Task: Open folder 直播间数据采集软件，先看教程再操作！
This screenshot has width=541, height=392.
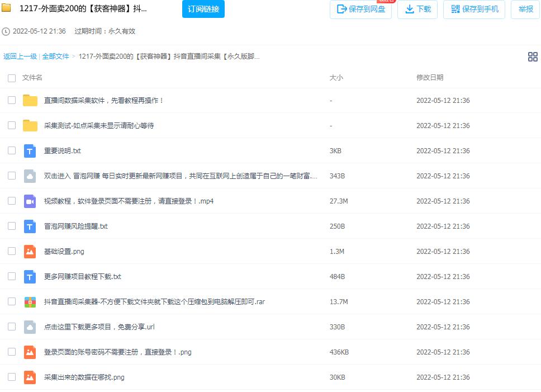Action: pos(103,101)
